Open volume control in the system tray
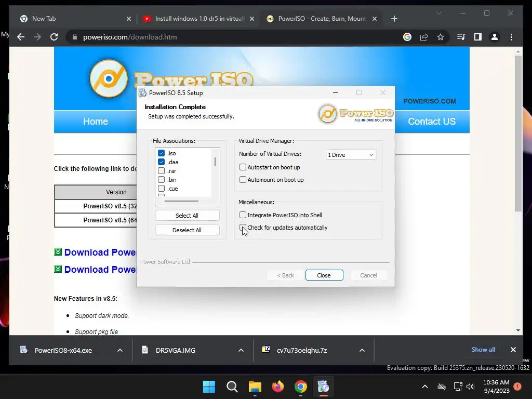 (x=470, y=387)
